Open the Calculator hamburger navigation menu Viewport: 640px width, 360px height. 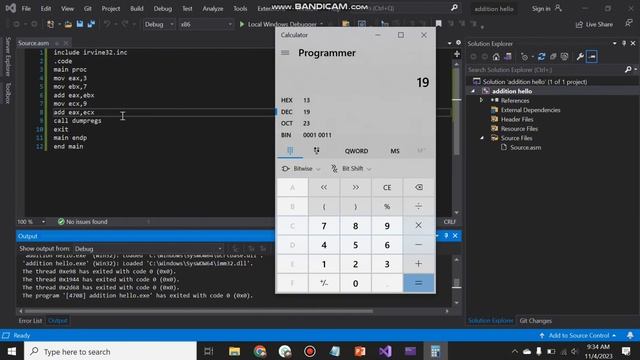click(x=285, y=53)
